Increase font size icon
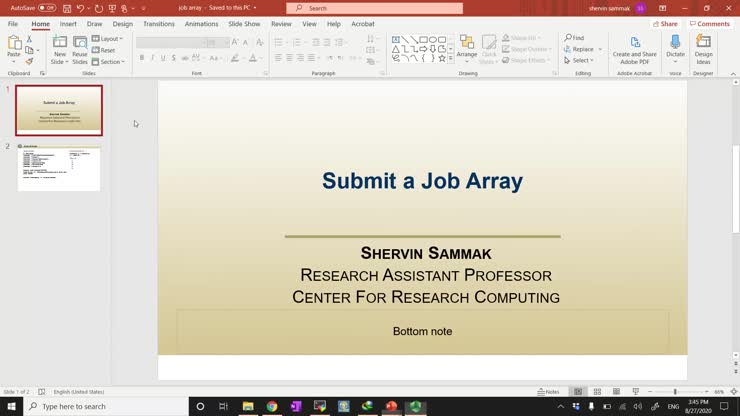 point(235,42)
